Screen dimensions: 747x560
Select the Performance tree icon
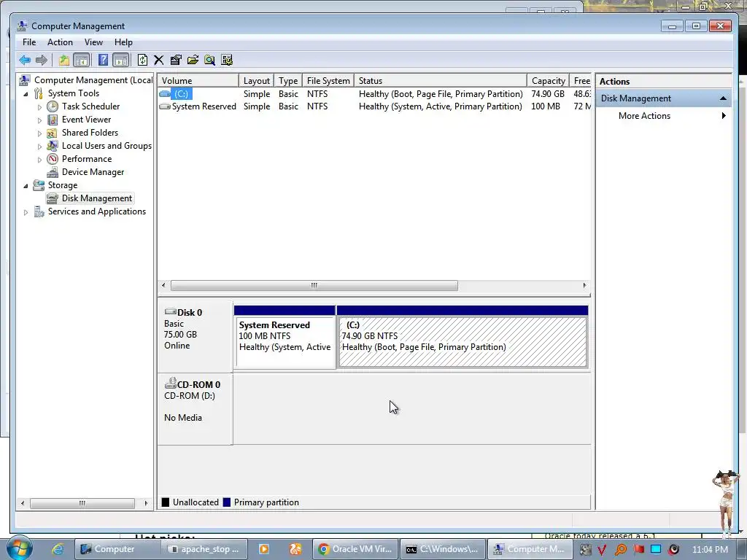tap(53, 159)
